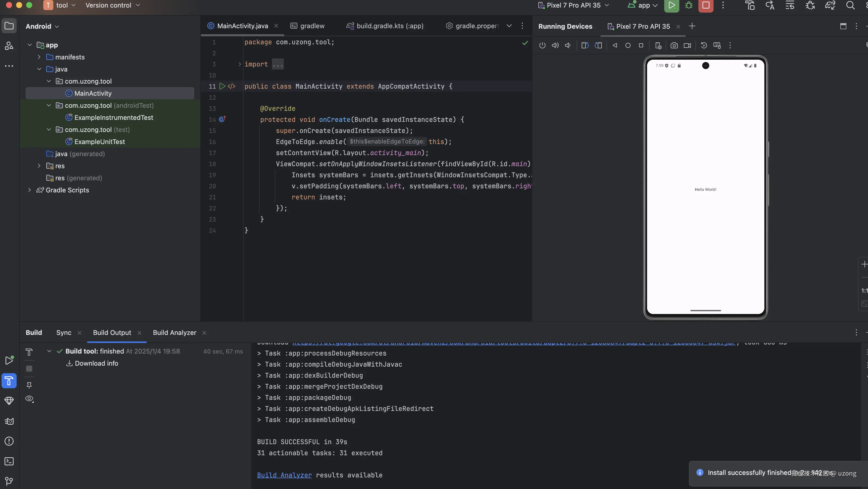Toggle build view eye options icon

click(29, 399)
